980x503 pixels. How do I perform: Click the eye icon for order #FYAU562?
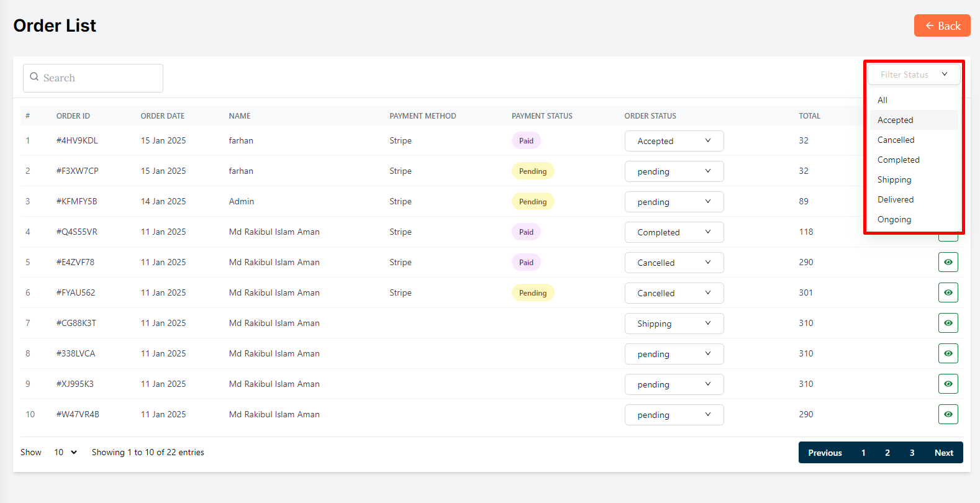948,292
